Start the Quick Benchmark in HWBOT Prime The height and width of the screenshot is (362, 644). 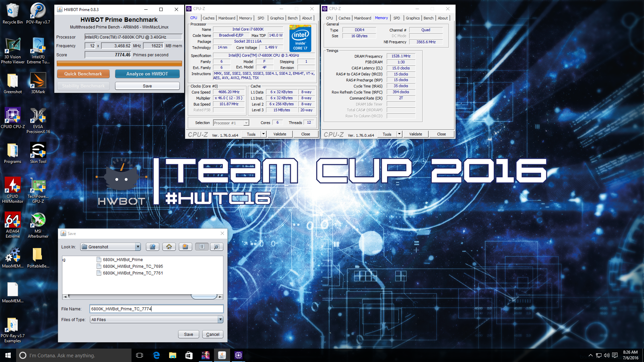[83, 74]
